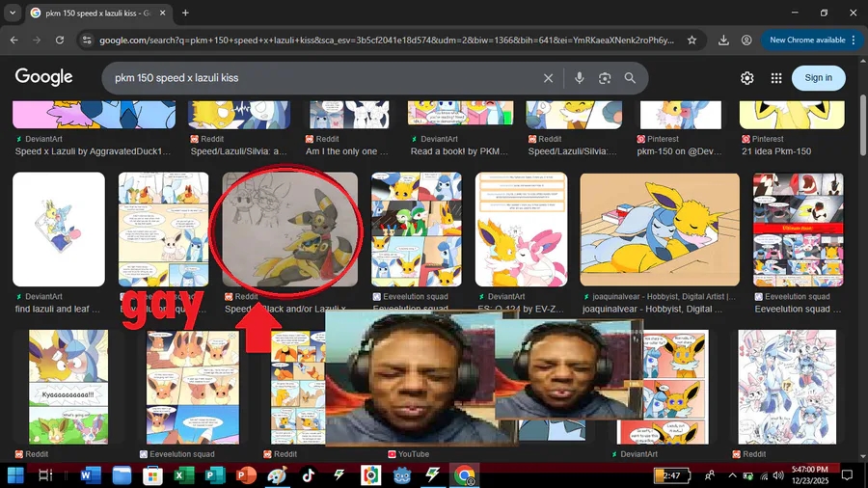This screenshot has width=868, height=488.
Task: Open find lazuli and leaf thumbnail
Action: point(59,230)
